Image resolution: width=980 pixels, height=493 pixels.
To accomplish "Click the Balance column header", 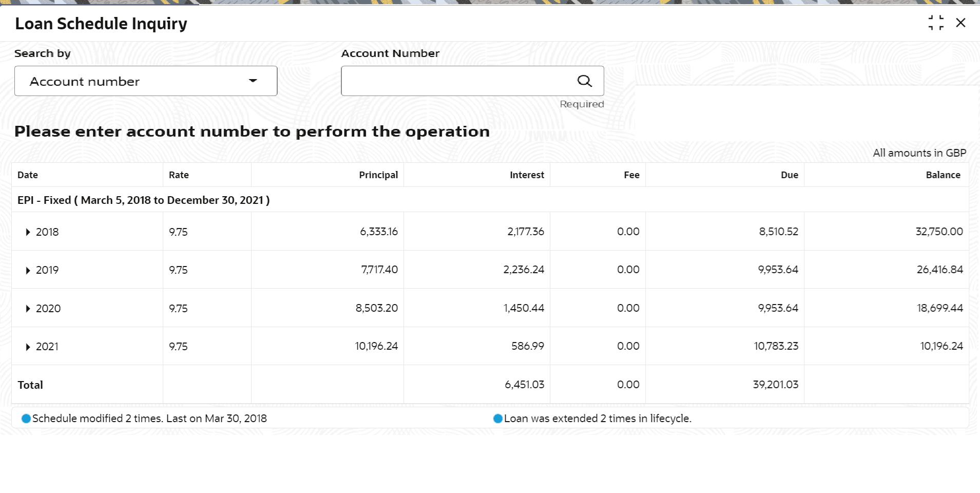I will pos(943,175).
